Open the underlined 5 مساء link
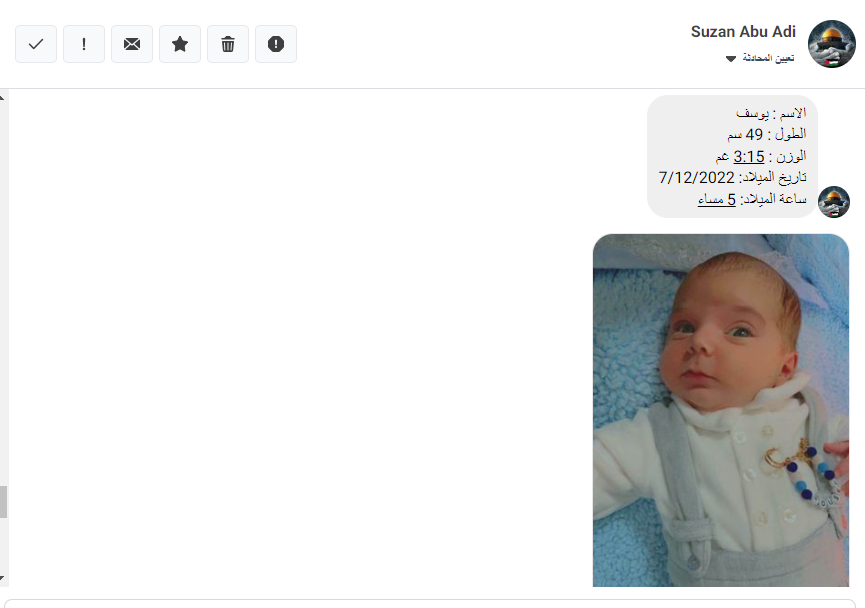Screen dimensions: 865x608 (x=716, y=199)
